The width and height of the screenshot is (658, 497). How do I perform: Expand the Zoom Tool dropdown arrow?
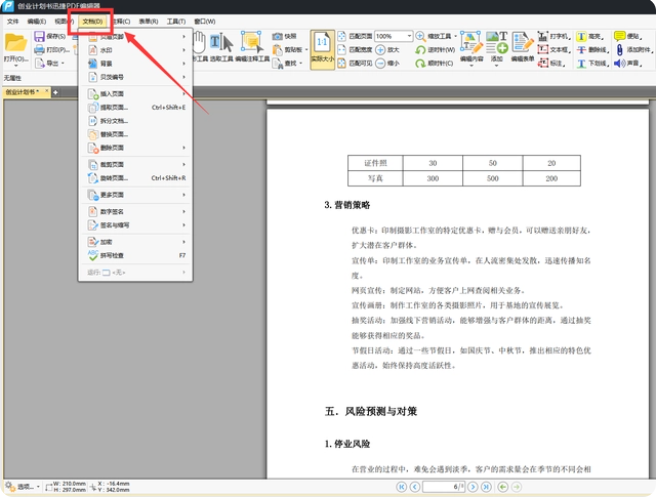click(x=455, y=37)
